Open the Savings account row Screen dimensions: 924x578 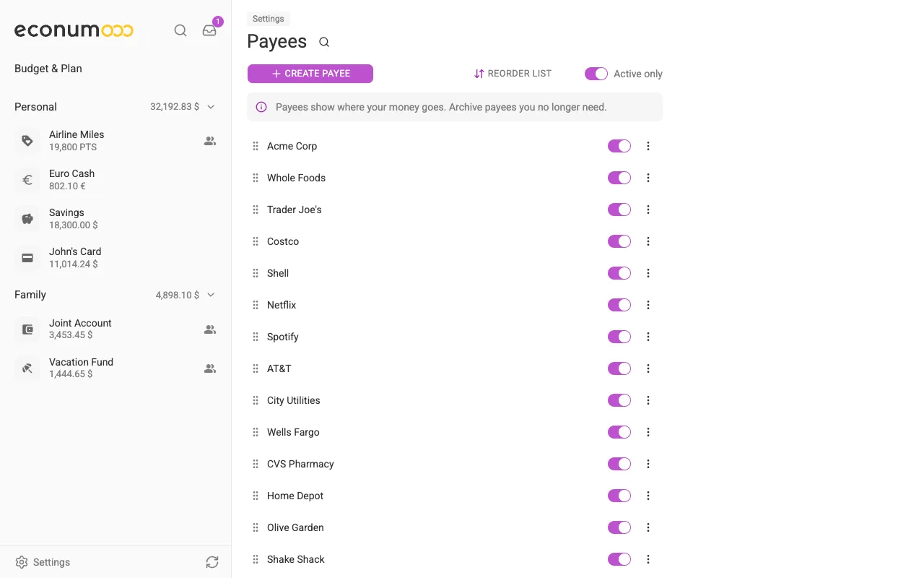pyautogui.click(x=115, y=219)
